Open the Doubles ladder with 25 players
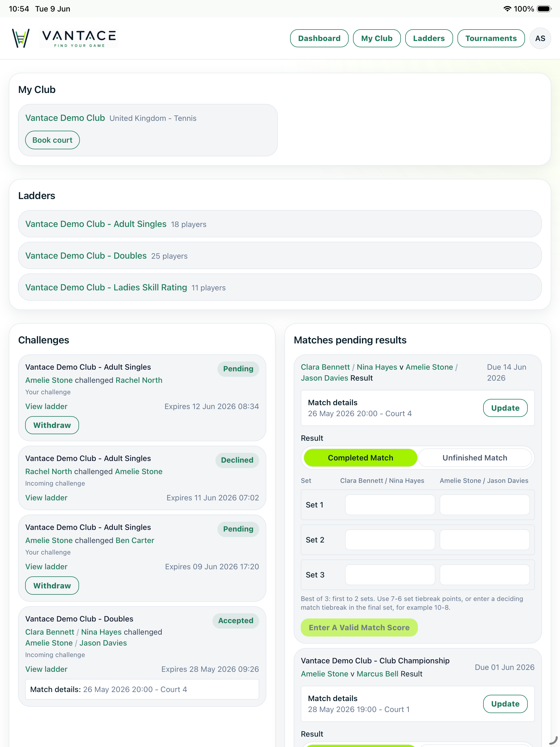Screen dimensions: 560x747 pos(86,256)
